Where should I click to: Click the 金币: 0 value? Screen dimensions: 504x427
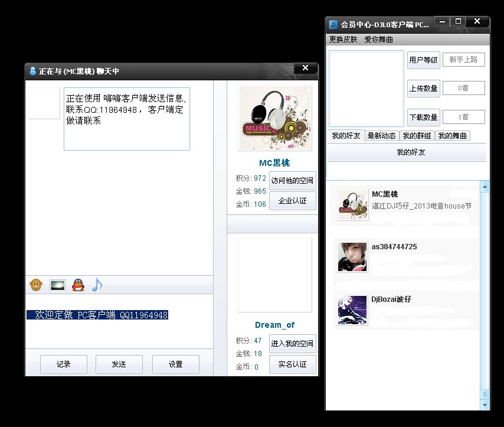[x=256, y=367]
